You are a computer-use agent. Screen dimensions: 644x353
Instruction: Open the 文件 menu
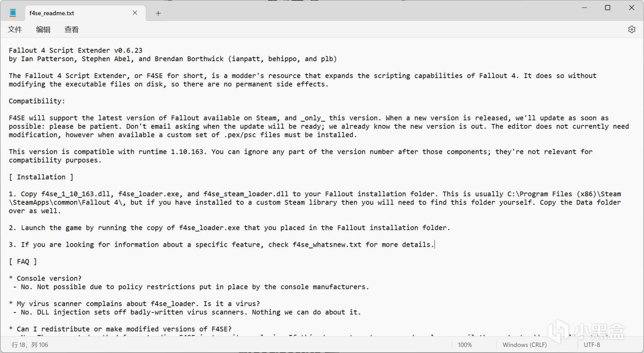pyautogui.click(x=15, y=29)
